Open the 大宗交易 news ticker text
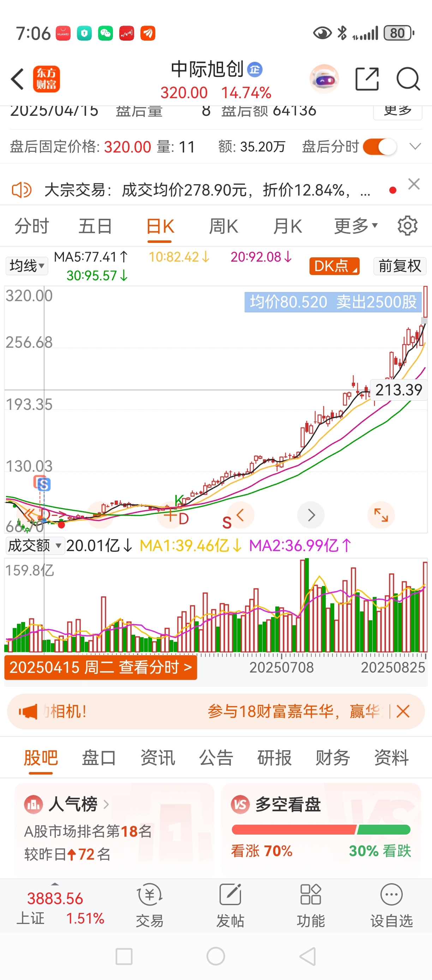The width and height of the screenshot is (432, 980). pos(207,190)
